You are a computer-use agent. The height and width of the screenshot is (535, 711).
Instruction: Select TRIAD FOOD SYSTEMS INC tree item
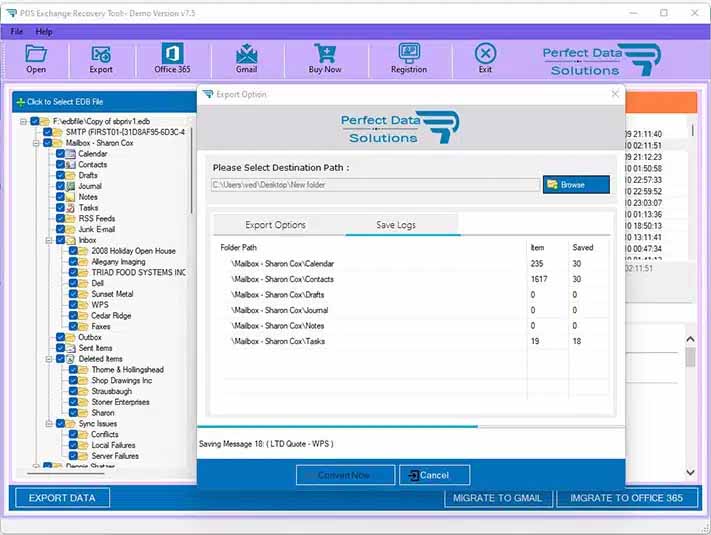click(139, 272)
